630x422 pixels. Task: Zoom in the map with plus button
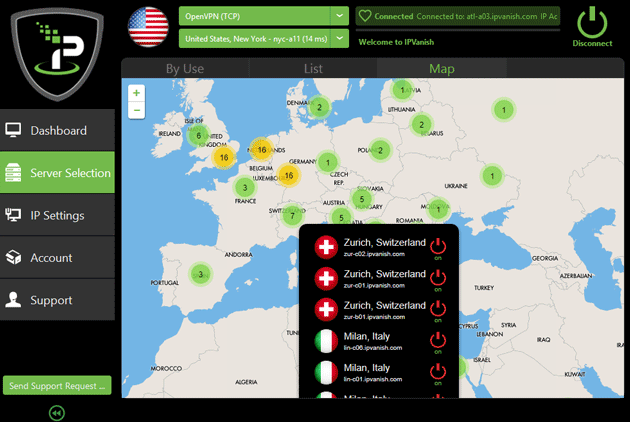136,92
